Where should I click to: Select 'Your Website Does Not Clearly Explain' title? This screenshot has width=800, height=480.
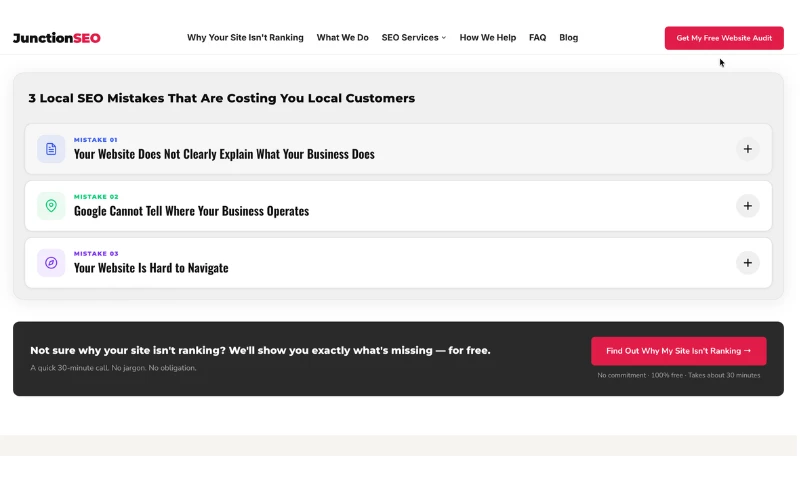click(224, 154)
